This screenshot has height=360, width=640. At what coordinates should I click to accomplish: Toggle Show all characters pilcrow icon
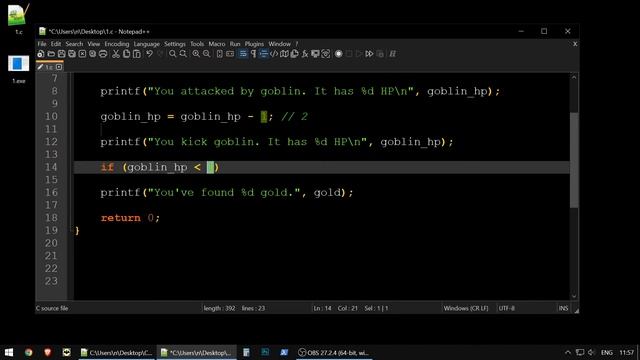[x=253, y=54]
